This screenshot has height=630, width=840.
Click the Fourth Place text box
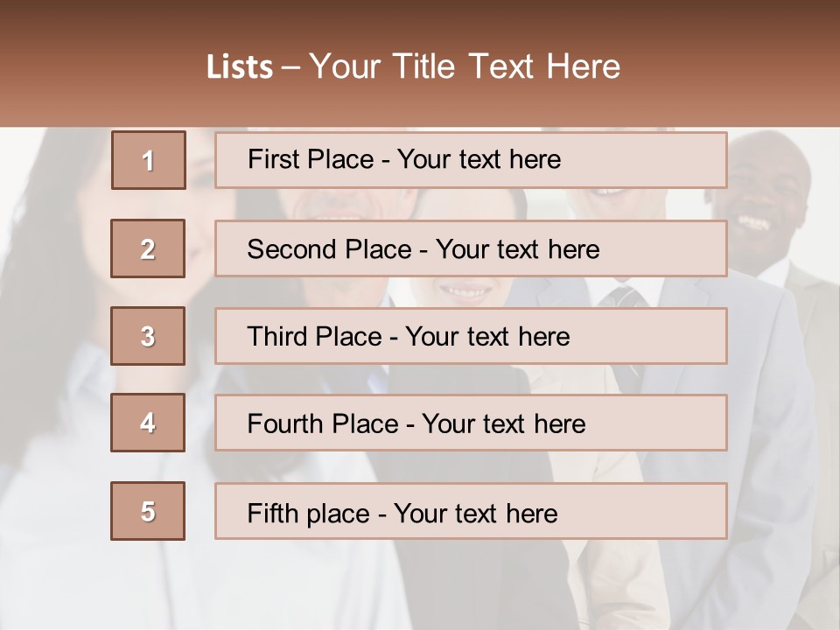416,424
